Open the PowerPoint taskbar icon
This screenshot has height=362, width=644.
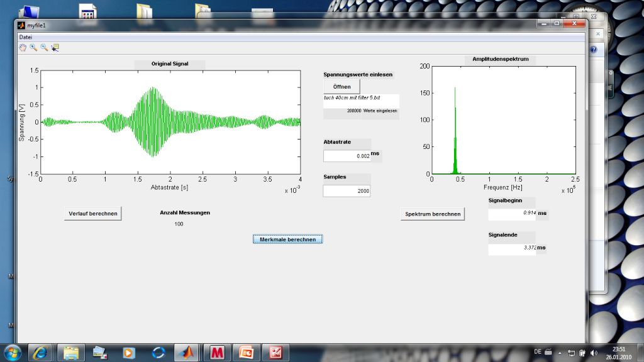[x=246, y=353]
